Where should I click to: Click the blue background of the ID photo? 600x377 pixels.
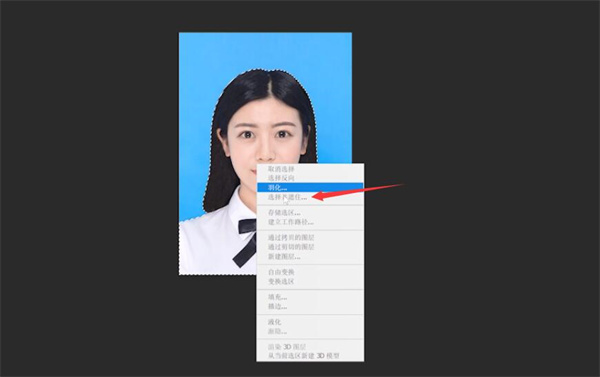[199, 77]
